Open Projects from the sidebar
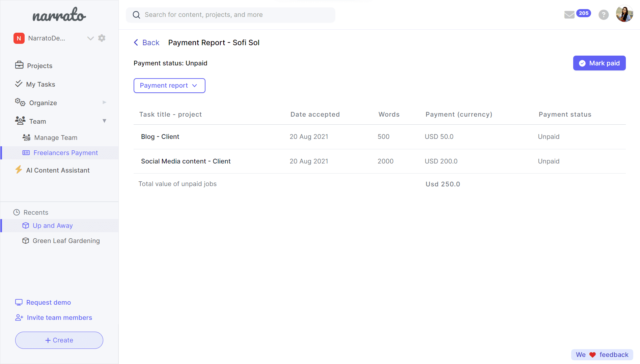Screen dimensions: 640x364 pyautogui.click(x=39, y=66)
